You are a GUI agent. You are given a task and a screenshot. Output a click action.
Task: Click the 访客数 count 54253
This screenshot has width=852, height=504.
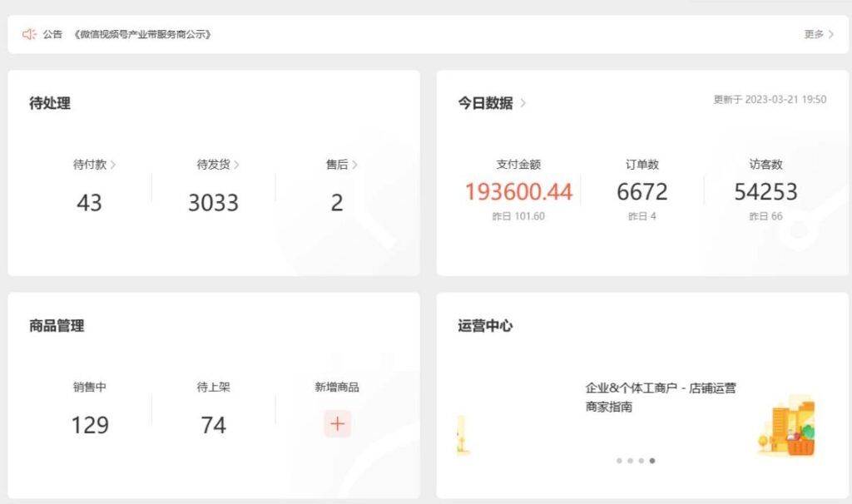point(765,192)
